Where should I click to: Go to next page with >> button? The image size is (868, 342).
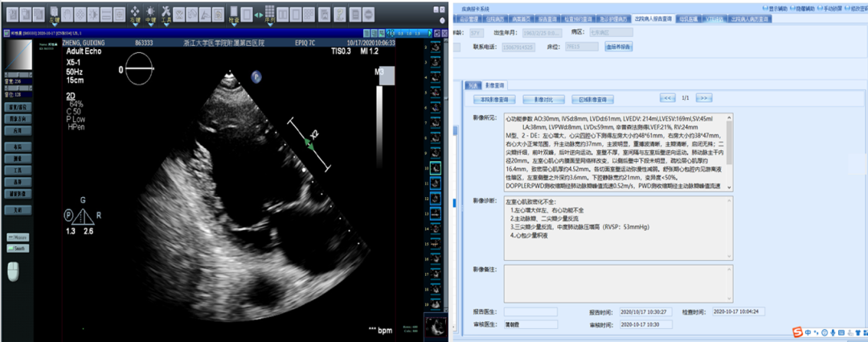[704, 98]
